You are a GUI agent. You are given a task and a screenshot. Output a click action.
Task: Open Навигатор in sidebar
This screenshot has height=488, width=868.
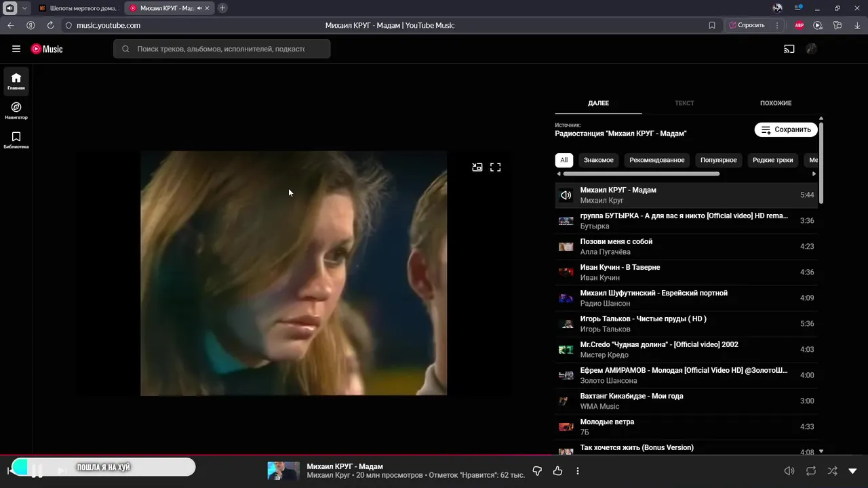click(x=16, y=110)
